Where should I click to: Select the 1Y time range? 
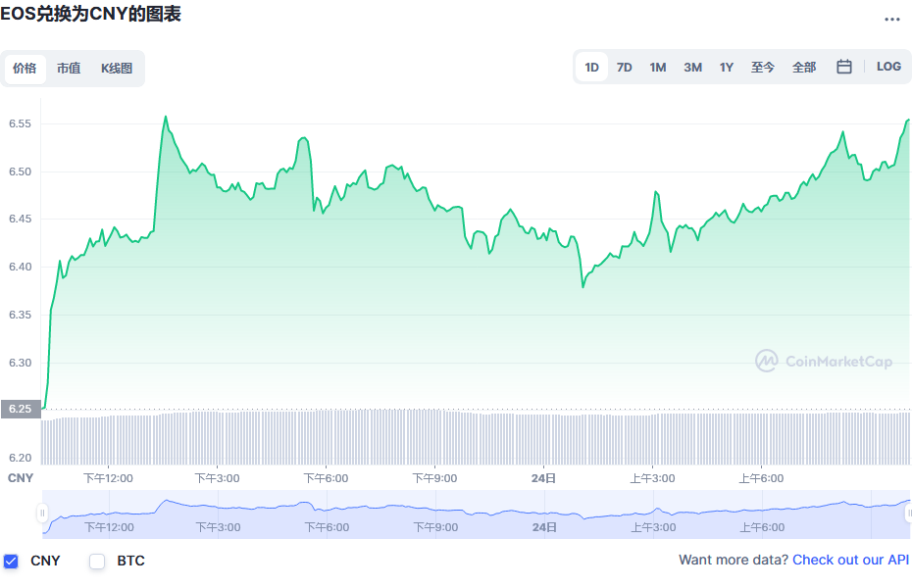(726, 66)
